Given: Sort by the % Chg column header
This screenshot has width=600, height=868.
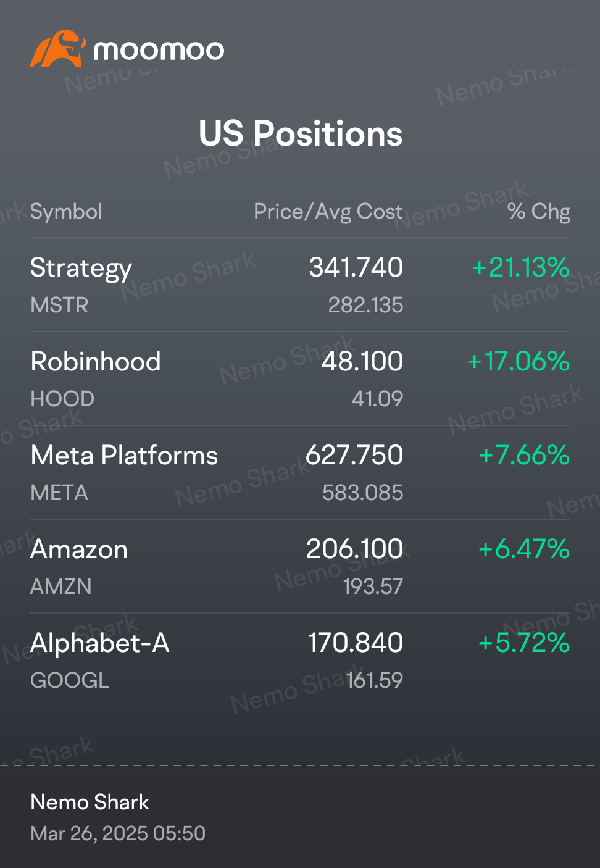Looking at the screenshot, I should [x=539, y=212].
